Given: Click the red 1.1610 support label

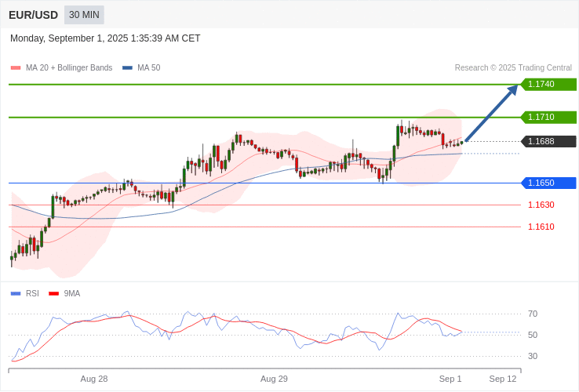Looking at the screenshot, I should (x=541, y=227).
